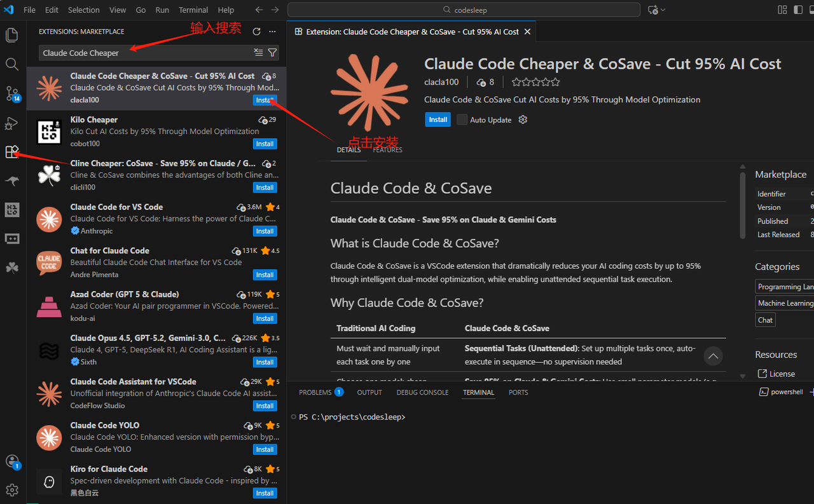Open the Accounts icon in activity bar
This screenshot has height=504, width=814.
click(12, 461)
